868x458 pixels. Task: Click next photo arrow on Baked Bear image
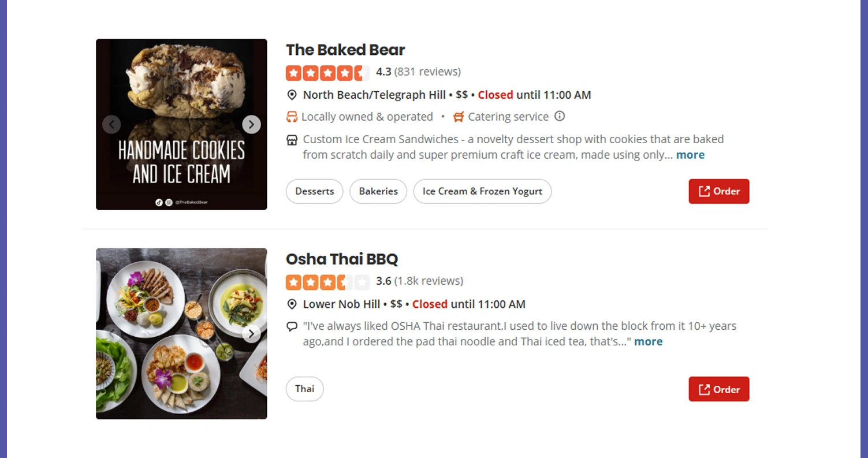(x=251, y=124)
